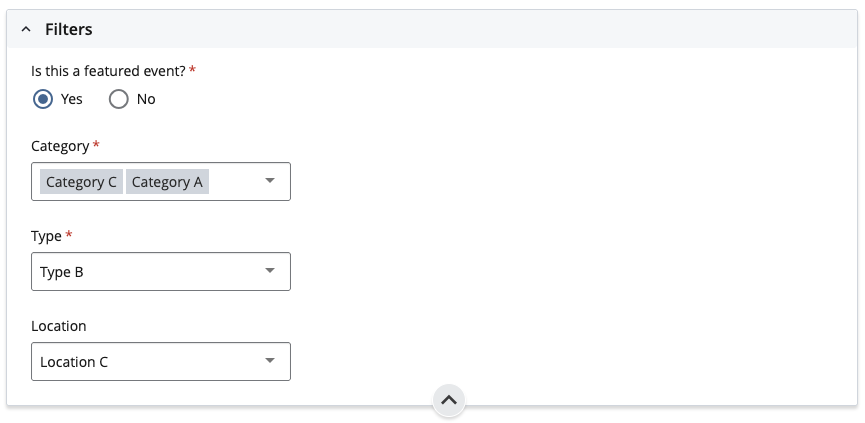Click blank area of the Filters header bar
865x423 pixels.
(x=474, y=29)
